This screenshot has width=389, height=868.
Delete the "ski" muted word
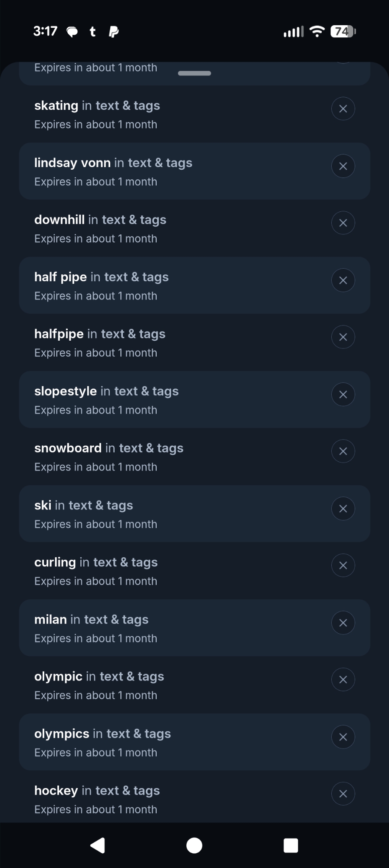pos(343,509)
